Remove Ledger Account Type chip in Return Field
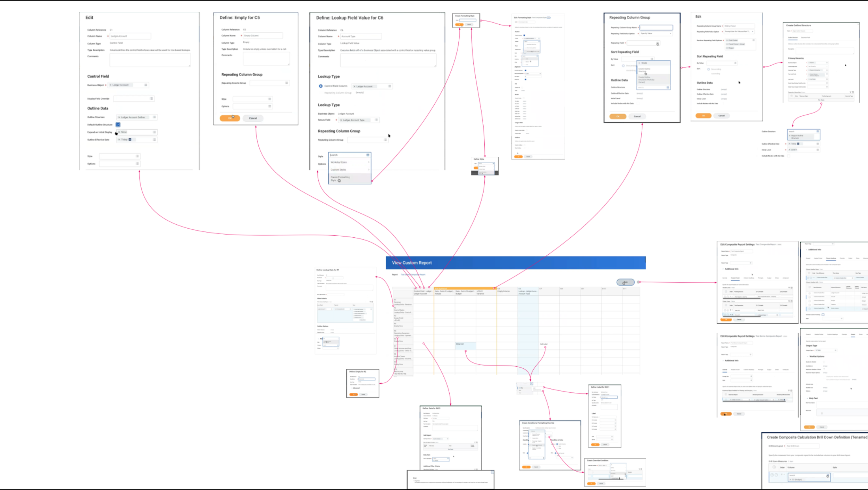Viewport: 868px width, 490px height. point(341,120)
